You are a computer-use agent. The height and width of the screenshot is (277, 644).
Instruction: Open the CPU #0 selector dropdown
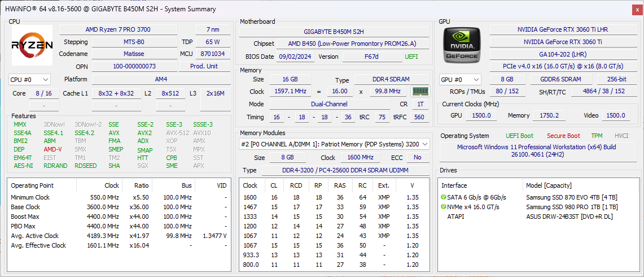click(30, 80)
